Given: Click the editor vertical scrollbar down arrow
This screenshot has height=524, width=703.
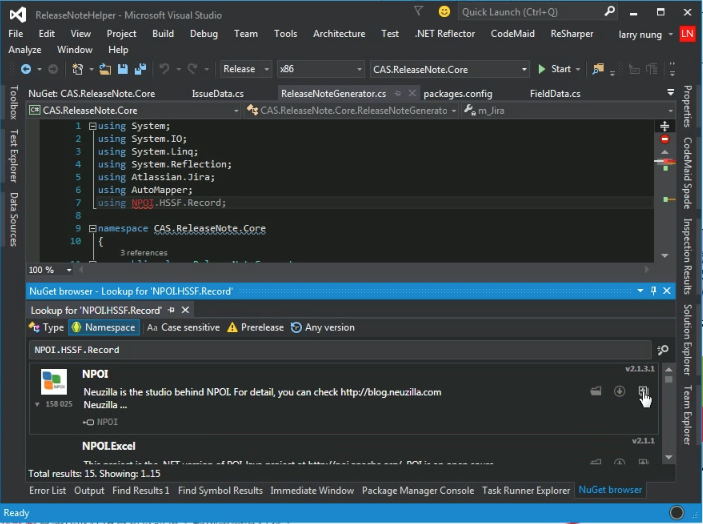Looking at the screenshot, I should coord(664,256).
